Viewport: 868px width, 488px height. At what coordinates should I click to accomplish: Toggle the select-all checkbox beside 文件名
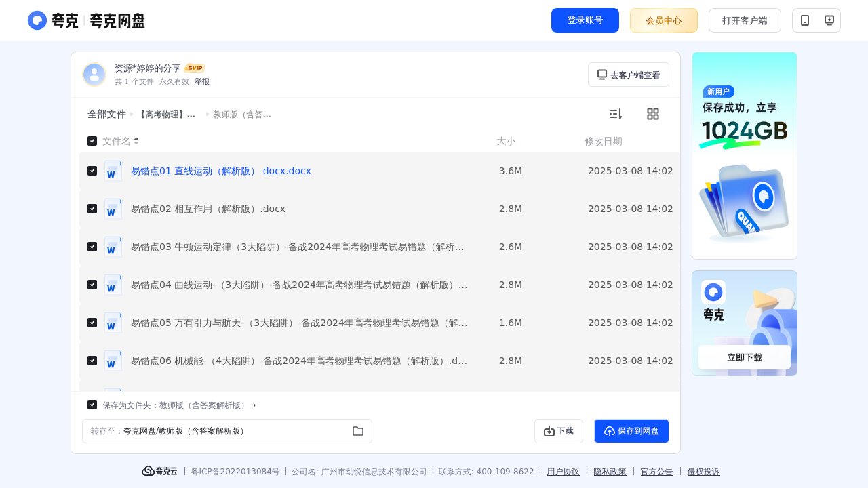92,141
